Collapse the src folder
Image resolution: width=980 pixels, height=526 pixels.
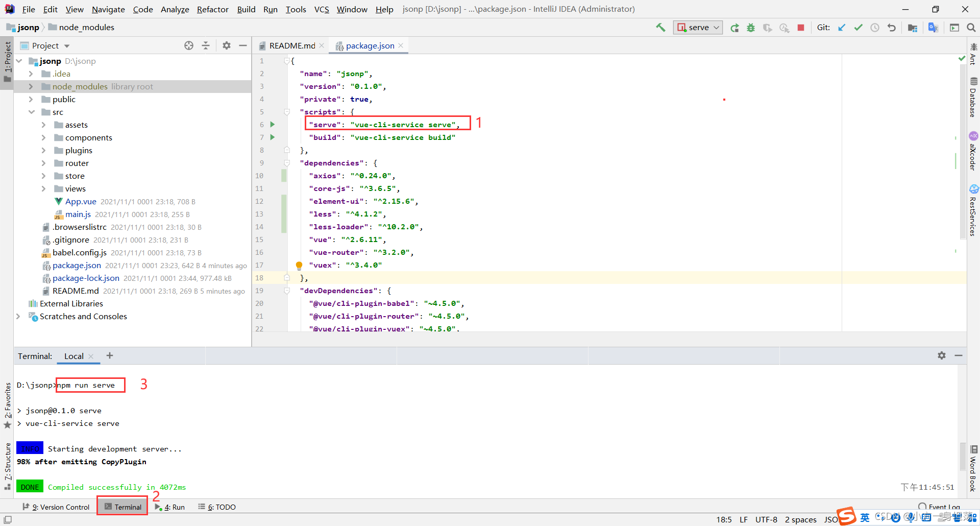click(31, 112)
